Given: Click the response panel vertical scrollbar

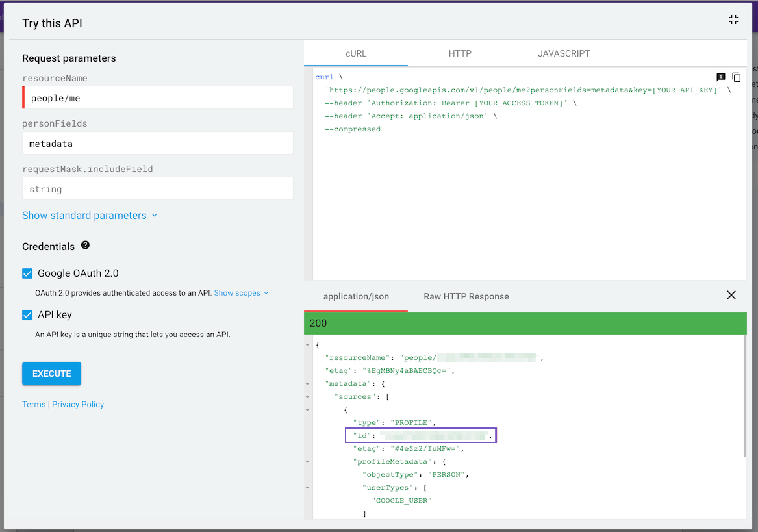Looking at the screenshot, I should (744, 396).
